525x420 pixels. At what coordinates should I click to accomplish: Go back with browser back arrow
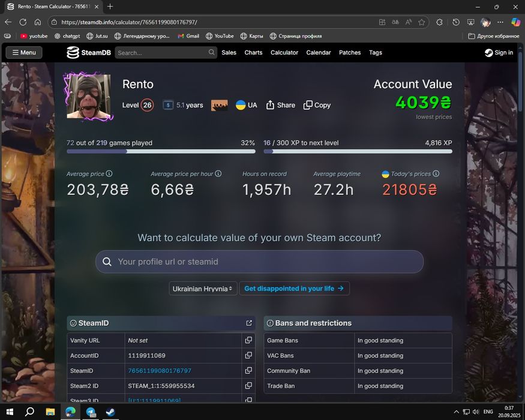(x=8, y=22)
